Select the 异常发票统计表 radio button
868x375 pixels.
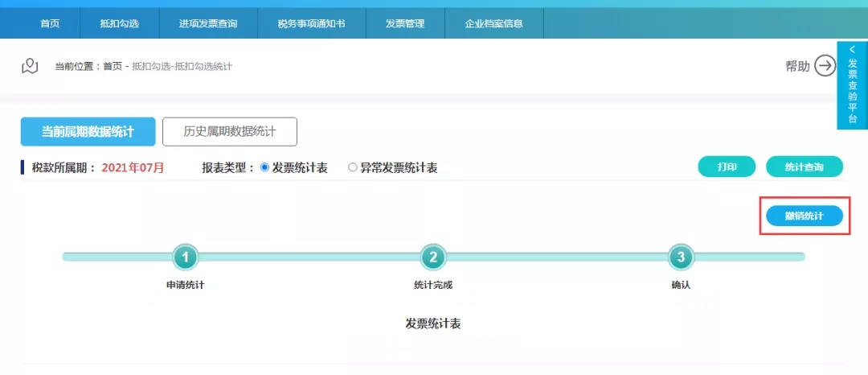click(352, 167)
